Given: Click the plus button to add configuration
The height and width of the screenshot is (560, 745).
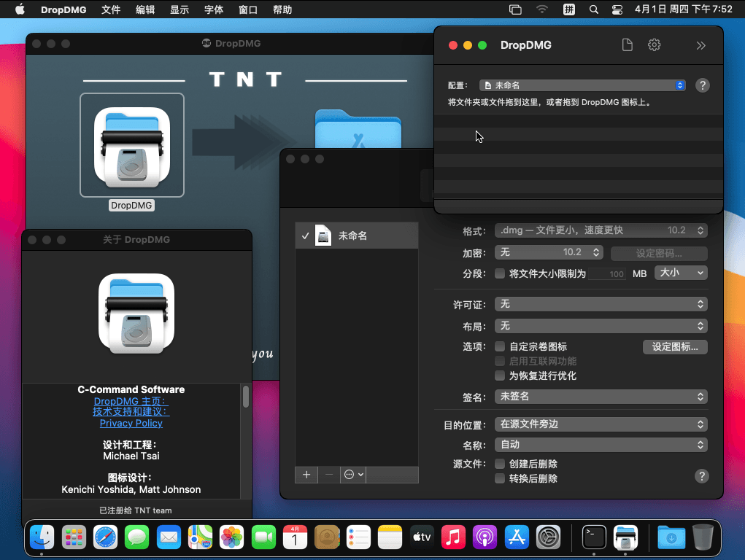Looking at the screenshot, I should [x=306, y=475].
